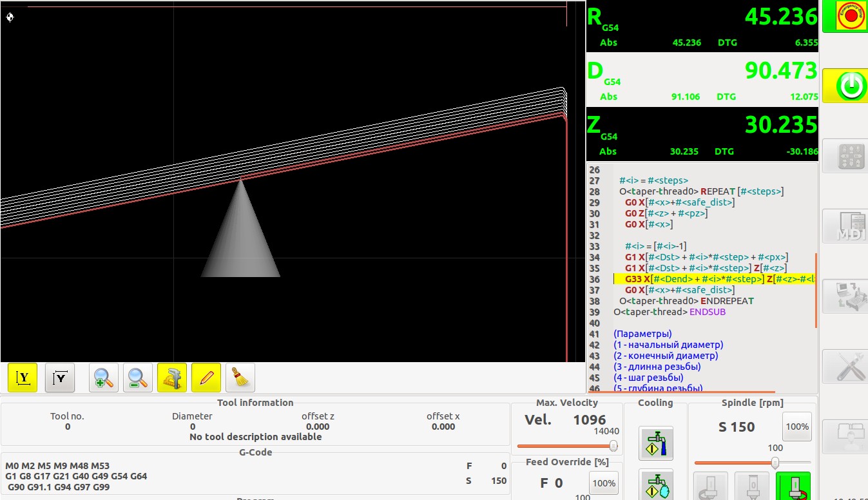
Task: Adjust the spindle override slider
Action: coord(753,463)
